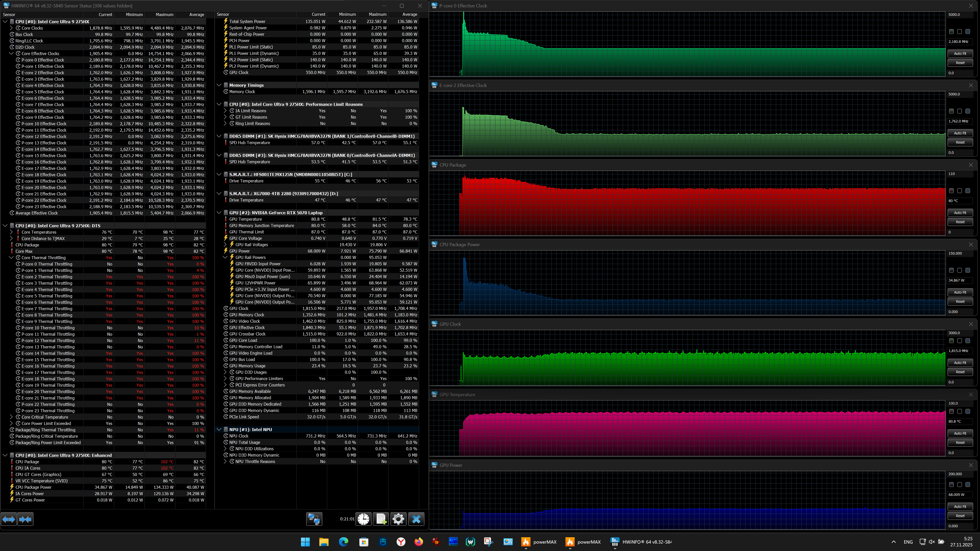Toggle first square in GPU Temperature graph panel
Screen dimensions: 980x551
point(951,411)
